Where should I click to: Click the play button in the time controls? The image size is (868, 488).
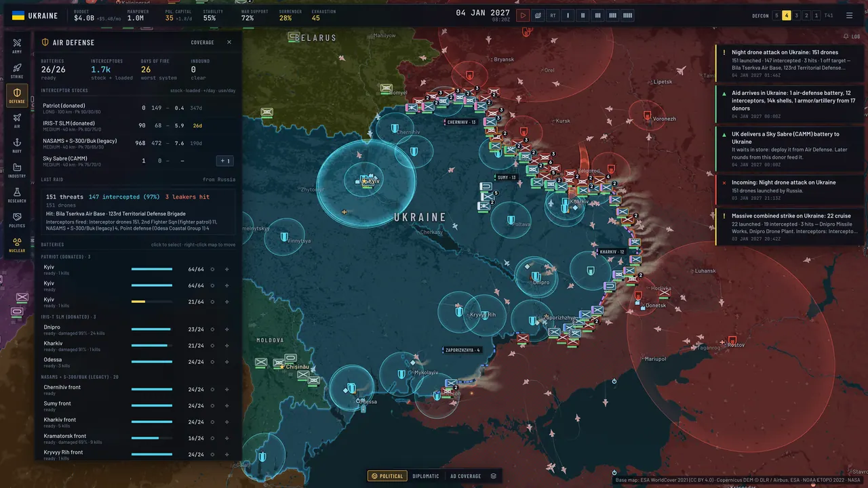pos(523,16)
